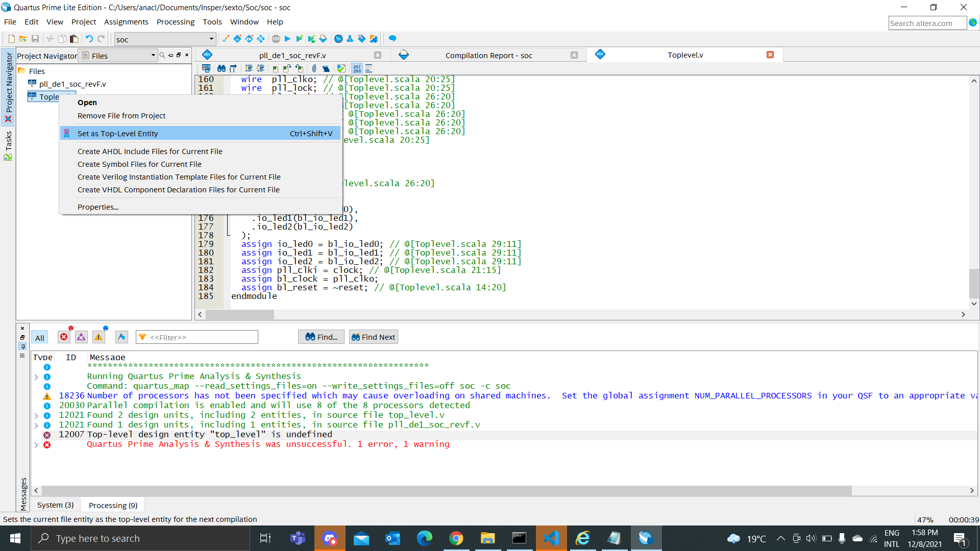Toggle line numbers display in editor toolbar

click(357, 68)
